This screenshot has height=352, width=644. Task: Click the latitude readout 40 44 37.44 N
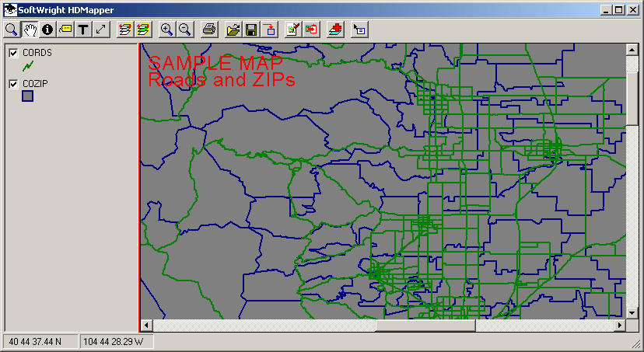[40, 341]
